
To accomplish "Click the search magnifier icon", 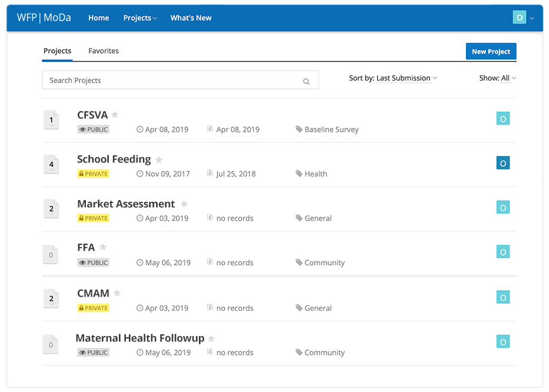I will 307,81.
